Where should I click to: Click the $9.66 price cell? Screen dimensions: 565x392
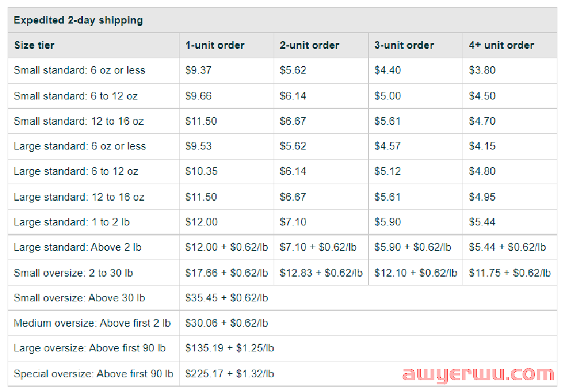[198, 96]
